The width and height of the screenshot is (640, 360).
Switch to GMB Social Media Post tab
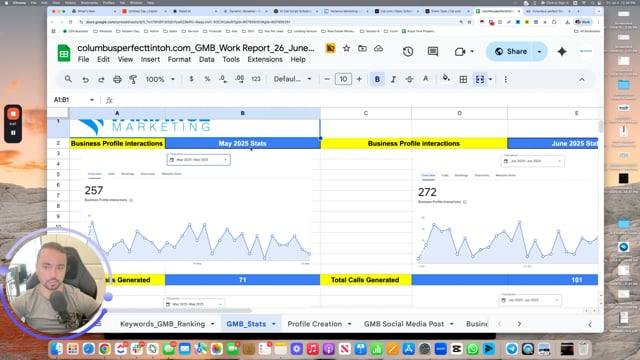click(x=404, y=324)
